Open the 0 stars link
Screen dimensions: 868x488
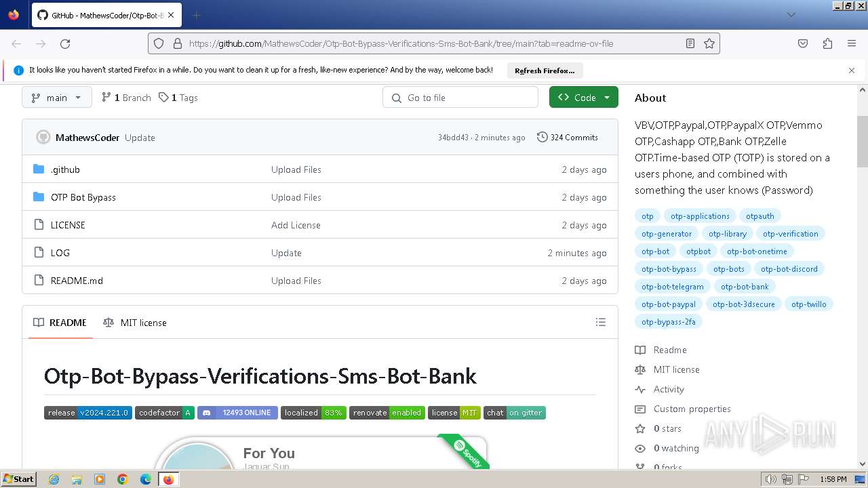(x=667, y=428)
